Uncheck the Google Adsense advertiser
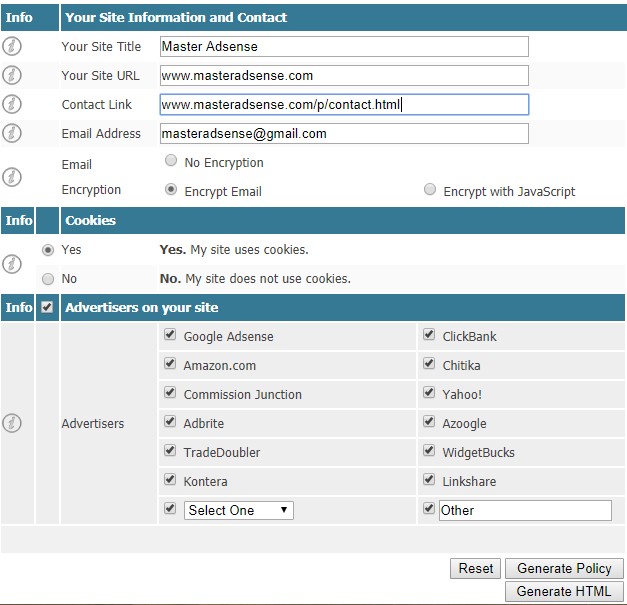The image size is (627, 605). [170, 334]
